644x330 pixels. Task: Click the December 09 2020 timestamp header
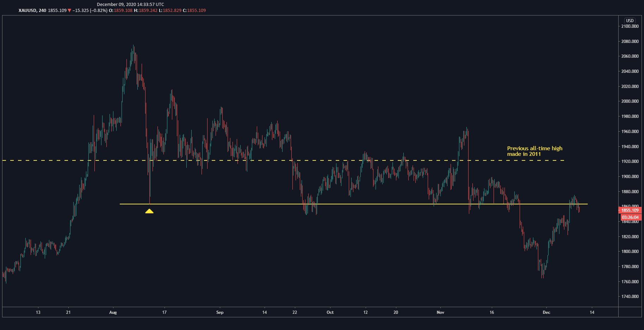click(131, 4)
